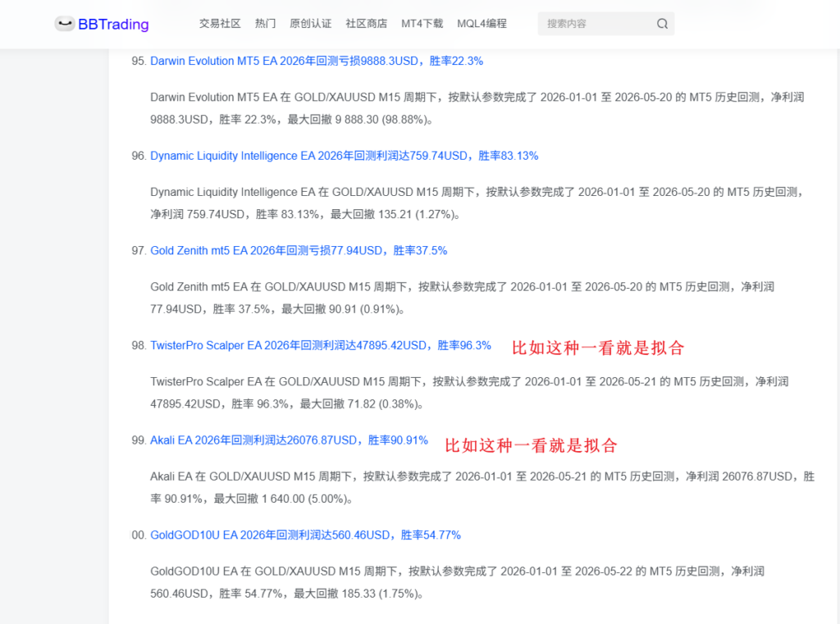
Task: Open 社区商店 in the navigation
Action: pyautogui.click(x=366, y=24)
